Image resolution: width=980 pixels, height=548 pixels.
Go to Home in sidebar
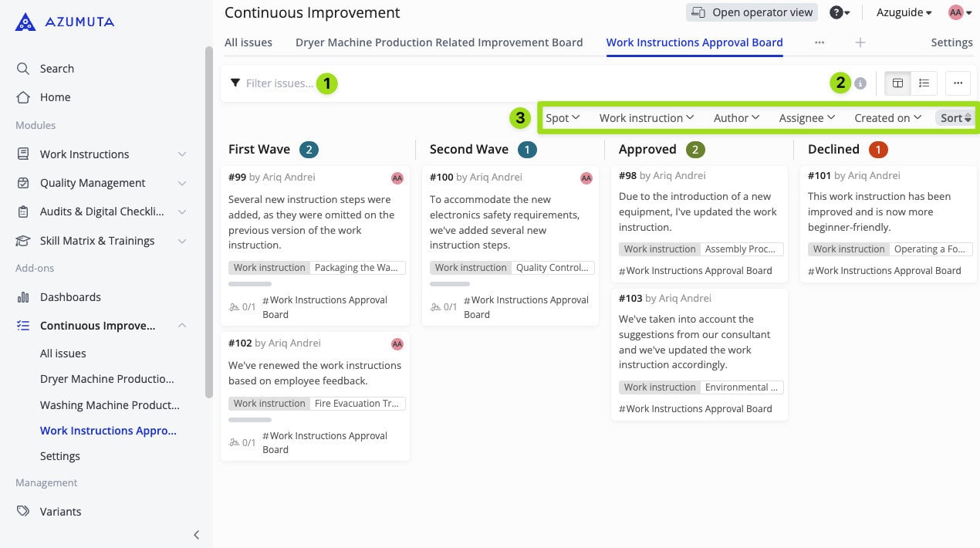pyautogui.click(x=55, y=97)
